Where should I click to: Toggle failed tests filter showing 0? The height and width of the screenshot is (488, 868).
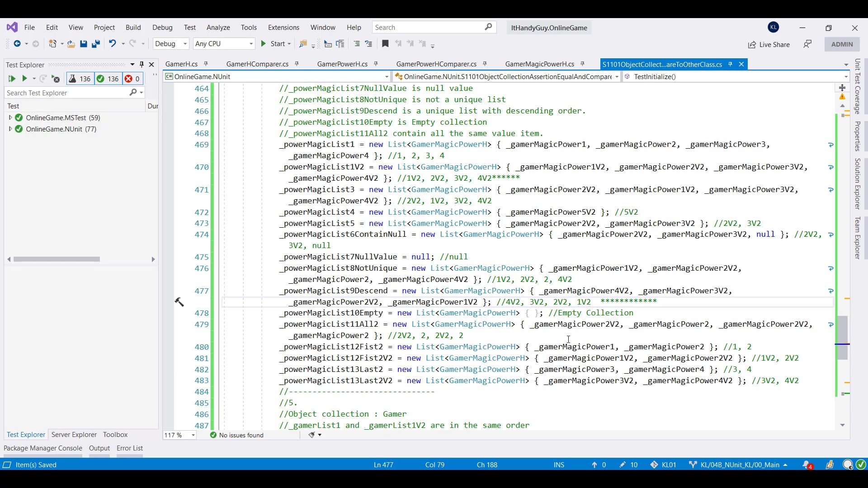(x=132, y=79)
